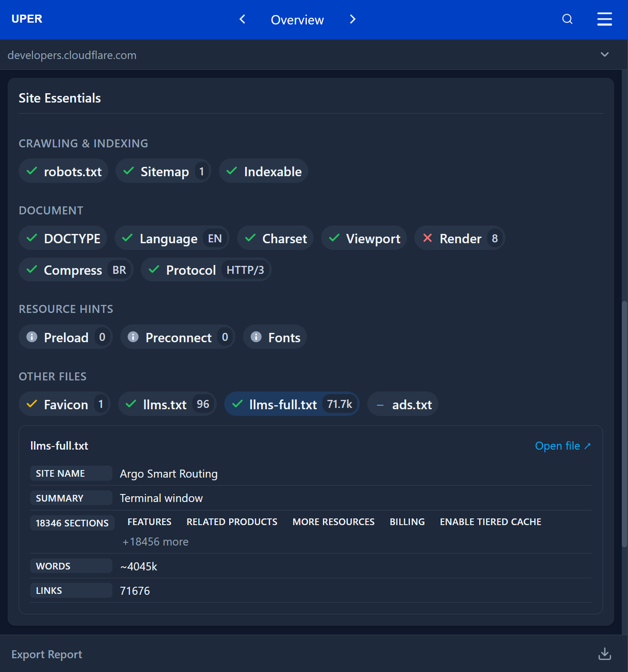Click the yellow checkmark on the Favicon badge
628x672 pixels.
(x=32, y=404)
